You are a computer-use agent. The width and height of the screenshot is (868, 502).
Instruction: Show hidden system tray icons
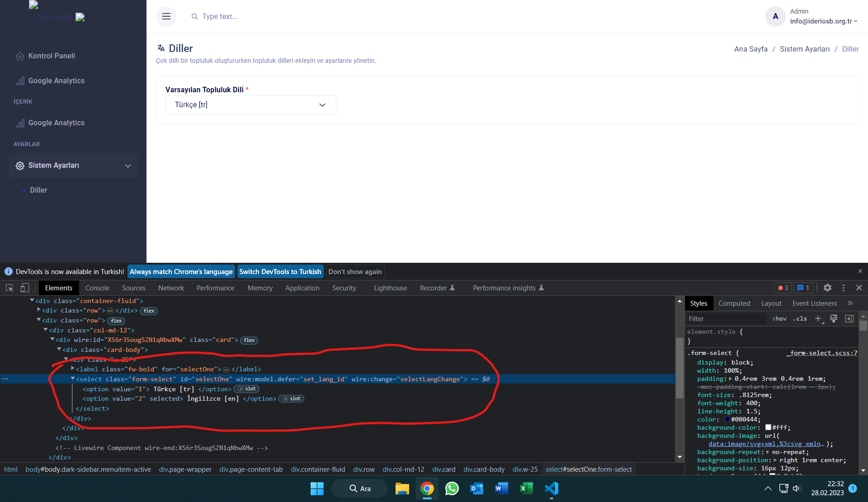[768, 488]
